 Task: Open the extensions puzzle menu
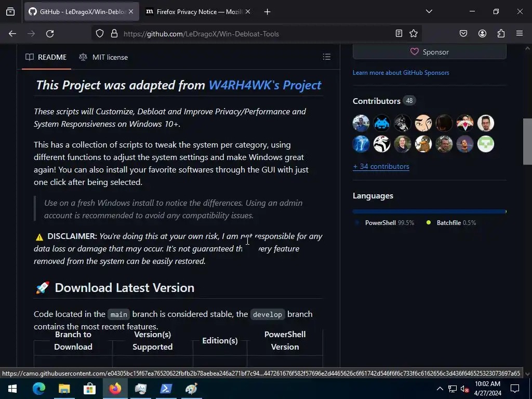(501, 33)
